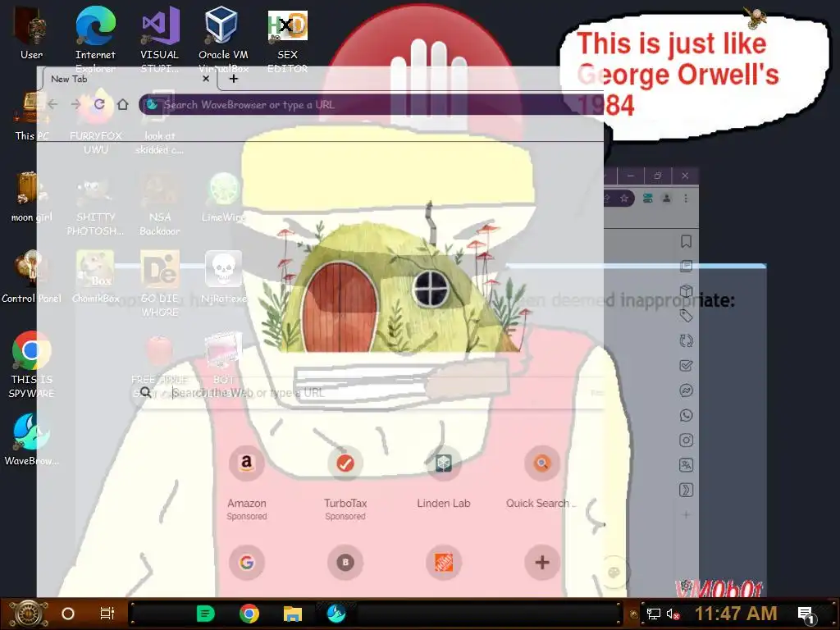Screen dimensions: 840x630
Task: Select the New Tab tab
Action: (129, 79)
